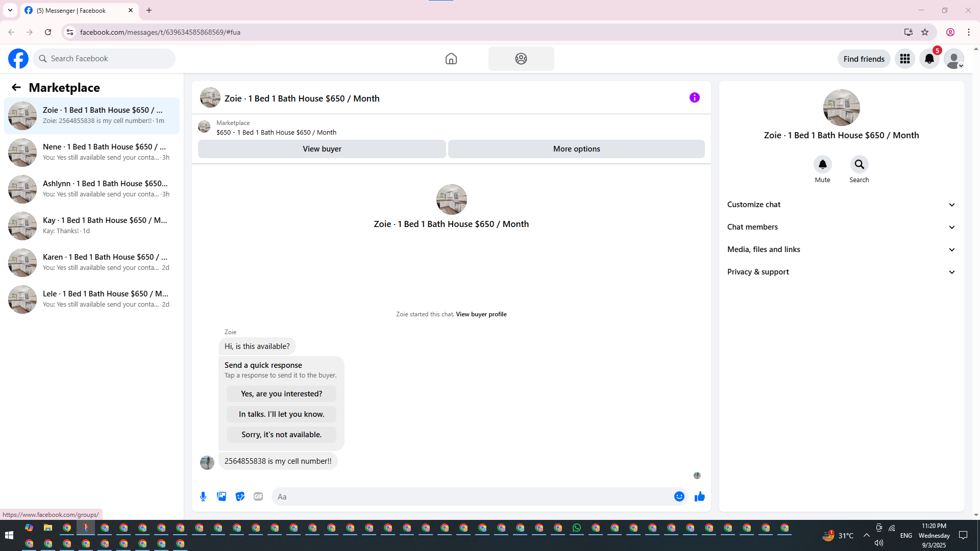The height and width of the screenshot is (551, 980).
Task: Send quick reply 'In talks. I'll let you know.'
Action: (282, 414)
